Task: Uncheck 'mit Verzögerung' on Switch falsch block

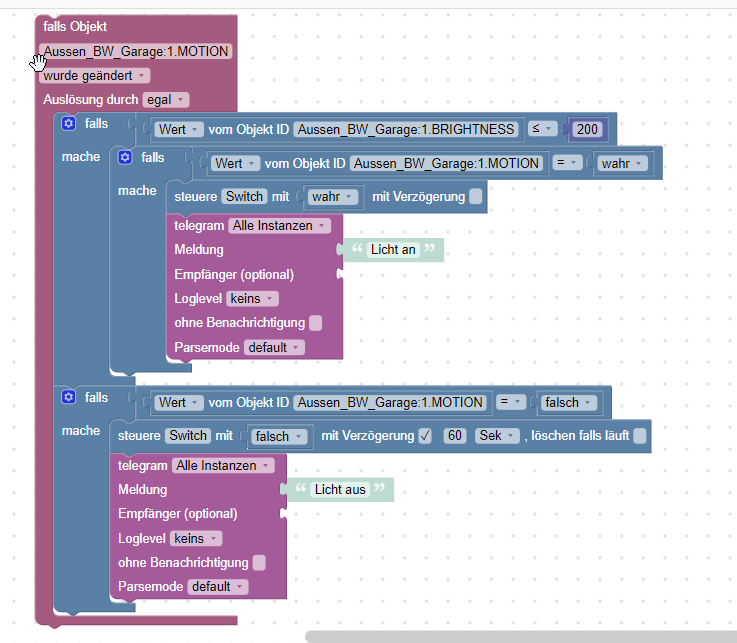Action: [425, 436]
